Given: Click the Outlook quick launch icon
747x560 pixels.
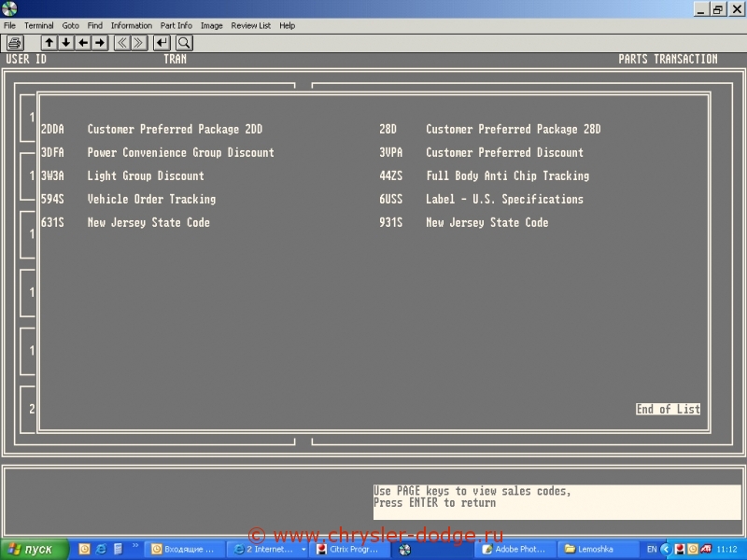Looking at the screenshot, I should coord(84,550).
